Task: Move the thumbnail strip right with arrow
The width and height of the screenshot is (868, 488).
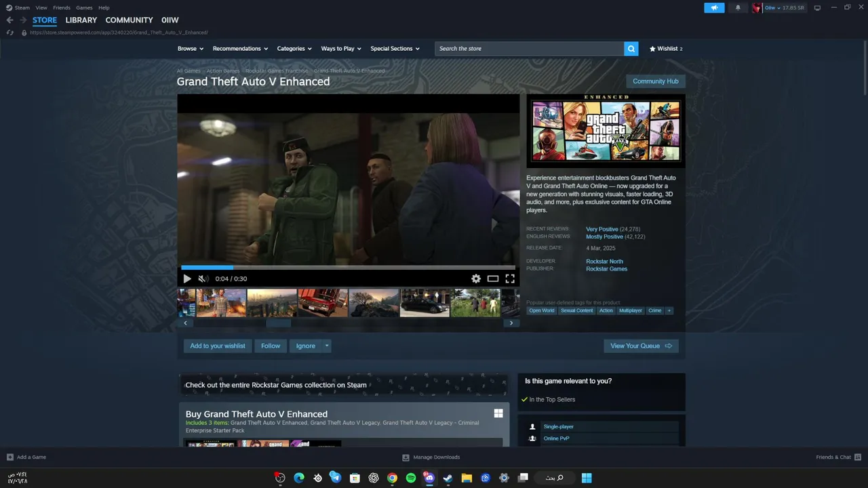Action: pyautogui.click(x=511, y=323)
